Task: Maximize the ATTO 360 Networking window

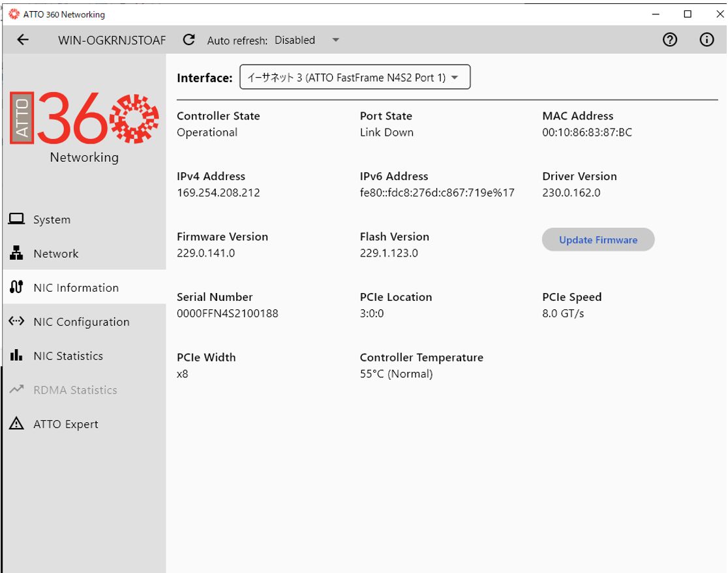Action: [x=688, y=14]
